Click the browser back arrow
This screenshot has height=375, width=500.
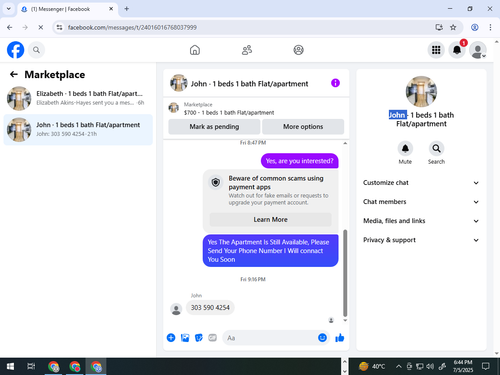(10, 27)
